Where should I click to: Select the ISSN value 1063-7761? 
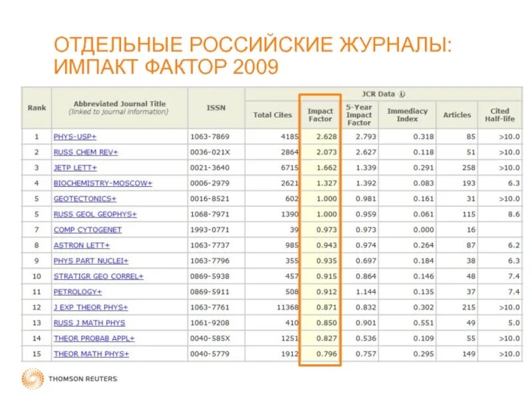(209, 307)
